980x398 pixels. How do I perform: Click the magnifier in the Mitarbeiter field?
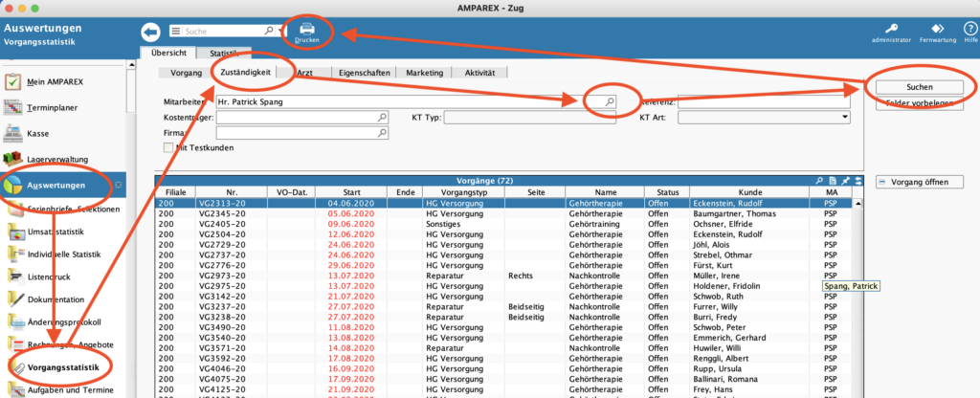pyautogui.click(x=610, y=100)
